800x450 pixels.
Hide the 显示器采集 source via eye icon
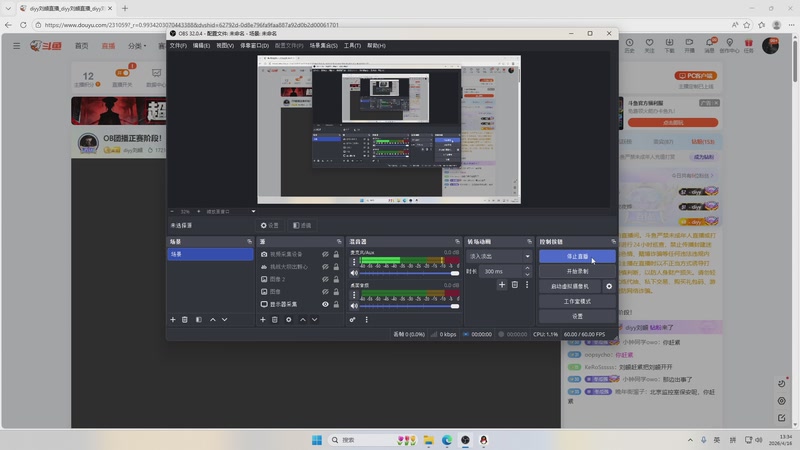[325, 304]
